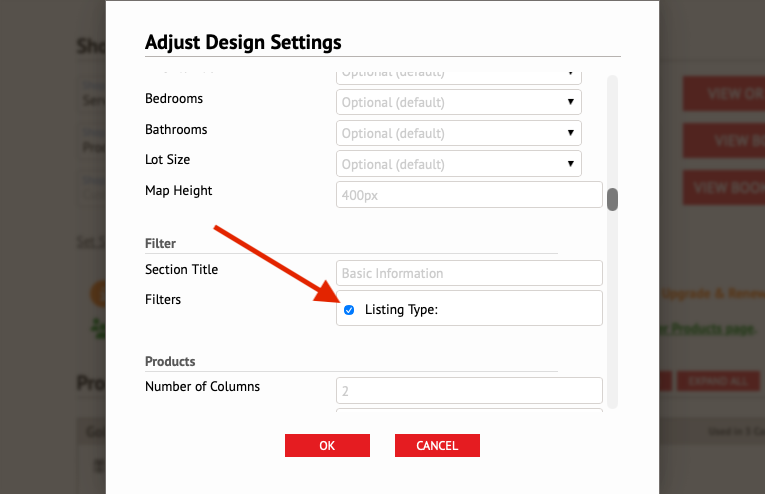
Task: Confirm settings with the OK button
Action: coord(327,446)
